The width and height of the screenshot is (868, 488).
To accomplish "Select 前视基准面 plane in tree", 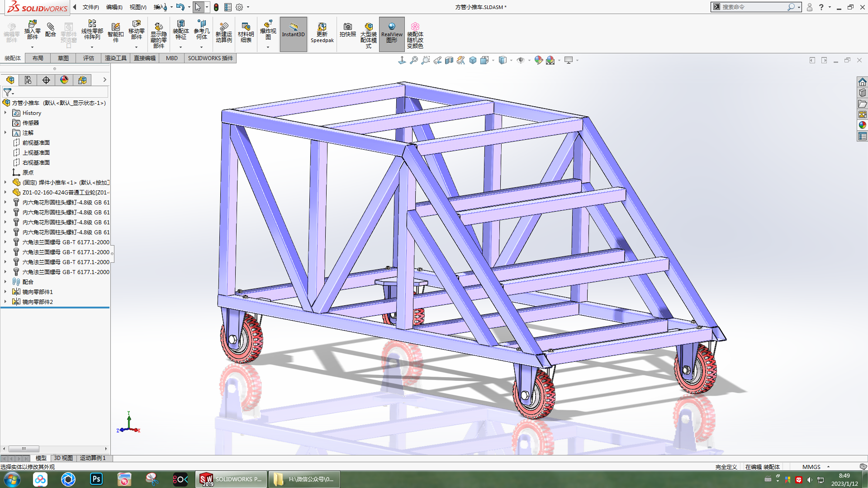I will tap(36, 143).
